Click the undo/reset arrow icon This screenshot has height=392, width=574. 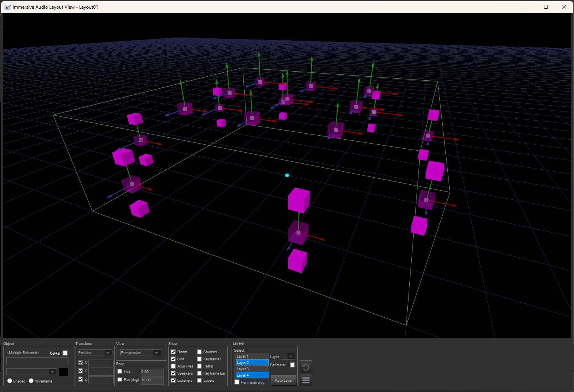pyautogui.click(x=306, y=367)
